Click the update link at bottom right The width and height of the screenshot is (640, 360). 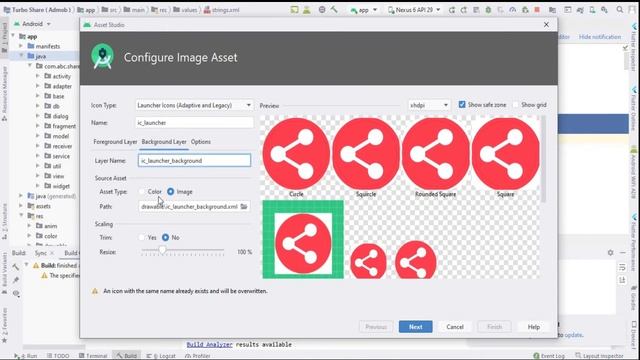(x=573, y=335)
